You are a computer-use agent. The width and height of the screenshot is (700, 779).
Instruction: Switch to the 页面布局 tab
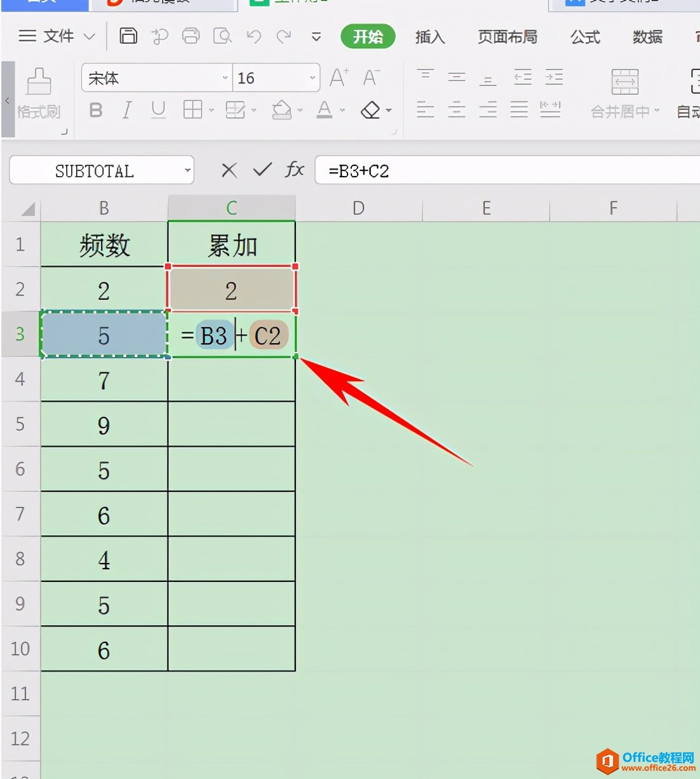[508, 37]
